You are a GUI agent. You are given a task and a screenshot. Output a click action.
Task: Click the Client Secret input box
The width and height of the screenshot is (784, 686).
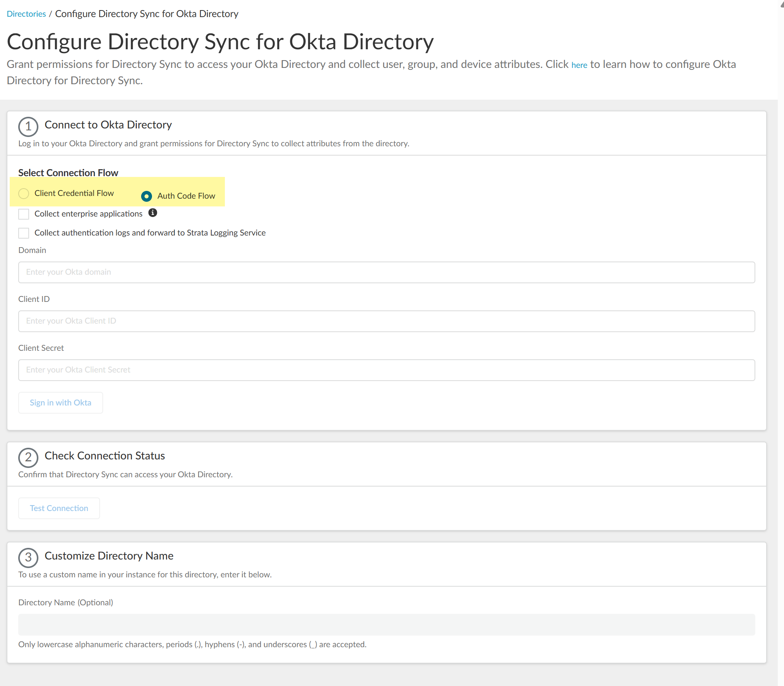pyautogui.click(x=386, y=370)
